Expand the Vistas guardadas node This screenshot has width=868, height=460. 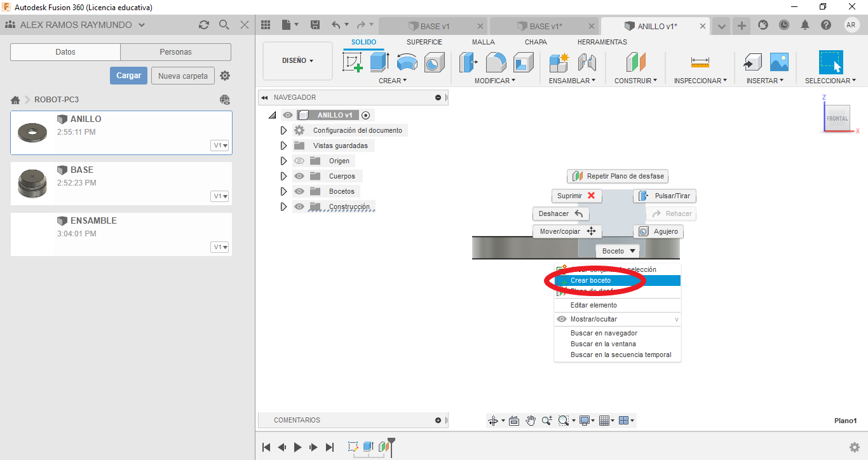283,145
